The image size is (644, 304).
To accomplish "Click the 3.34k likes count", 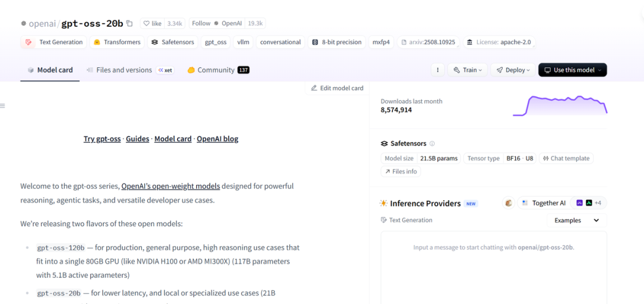I will coord(175,23).
